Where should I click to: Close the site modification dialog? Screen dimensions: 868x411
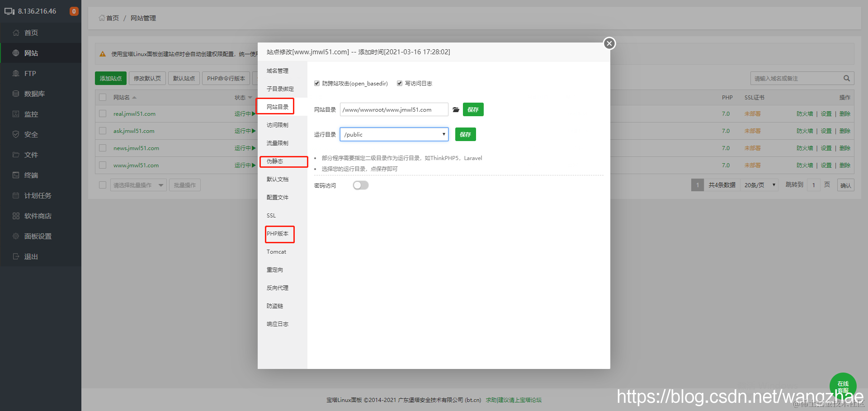[609, 43]
